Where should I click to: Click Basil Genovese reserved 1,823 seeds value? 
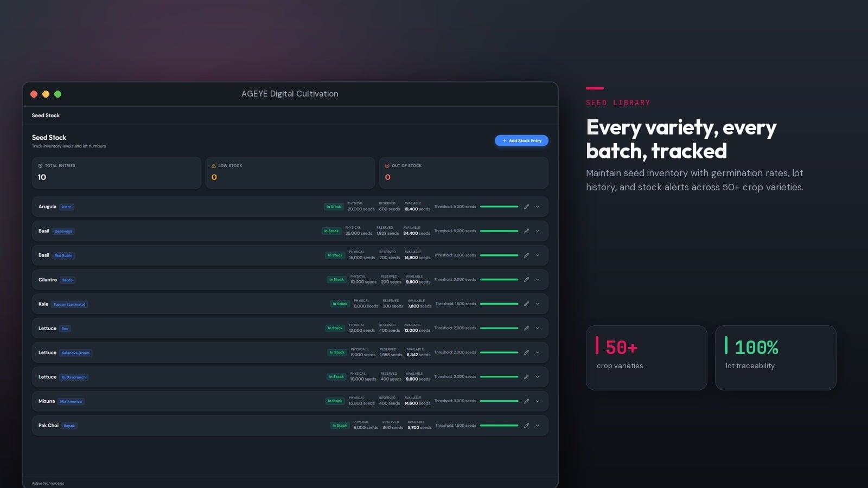tap(388, 234)
